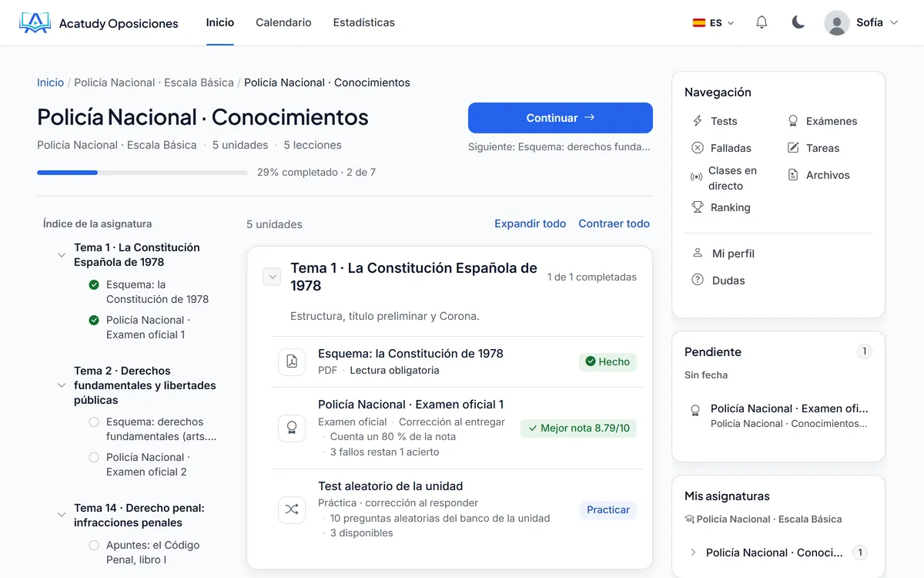Image resolution: width=924 pixels, height=578 pixels.
Task: Collapse Tema 2 in the subject index
Action: point(62,385)
